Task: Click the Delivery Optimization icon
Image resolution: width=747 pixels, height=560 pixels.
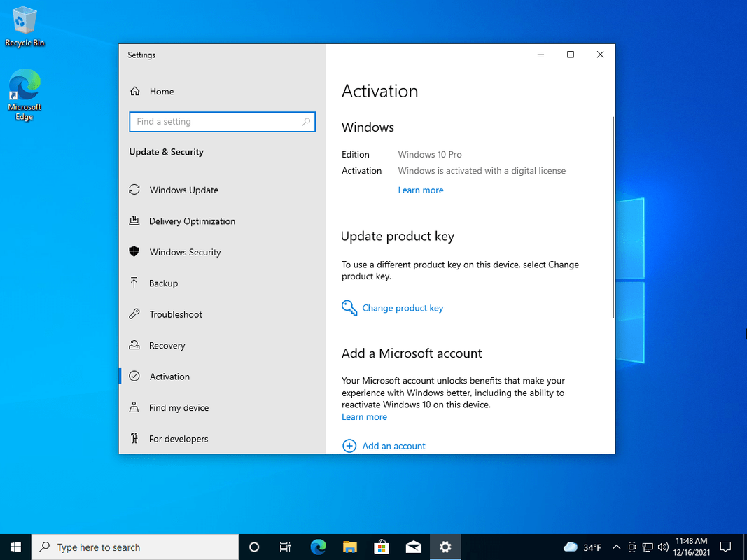Action: pos(134,220)
